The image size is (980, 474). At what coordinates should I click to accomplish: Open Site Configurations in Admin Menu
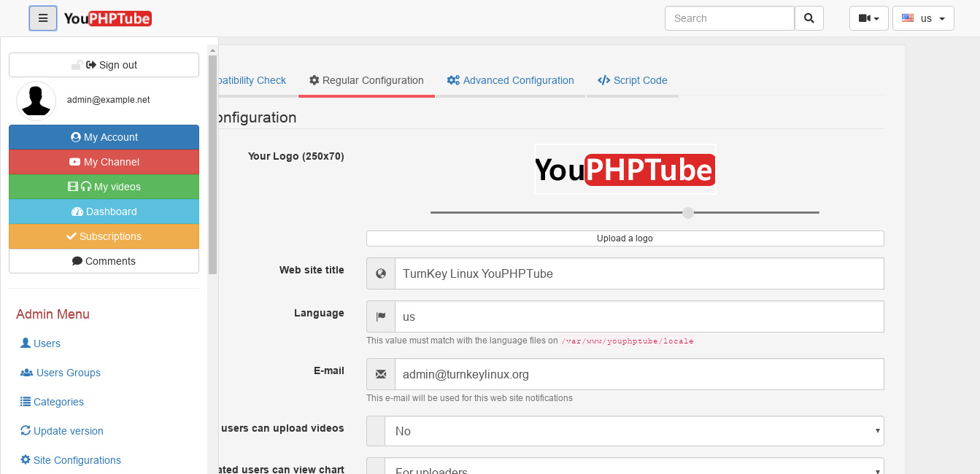coord(77,460)
